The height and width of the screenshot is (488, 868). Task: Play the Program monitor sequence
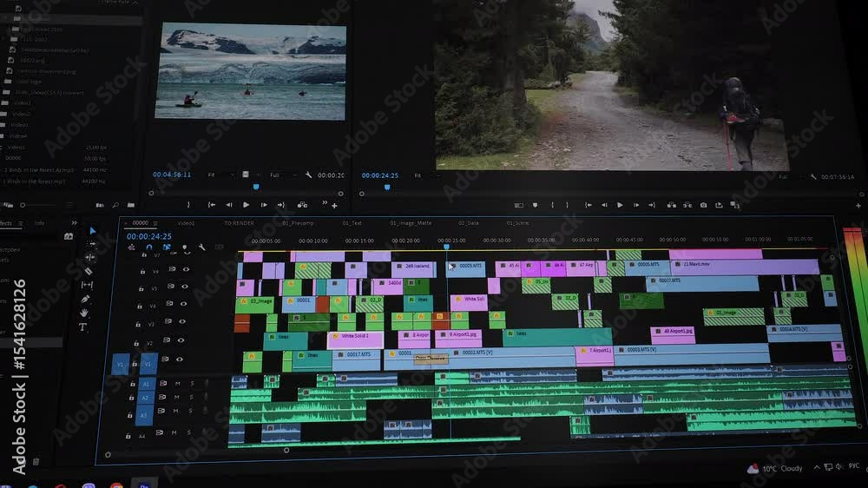(620, 205)
